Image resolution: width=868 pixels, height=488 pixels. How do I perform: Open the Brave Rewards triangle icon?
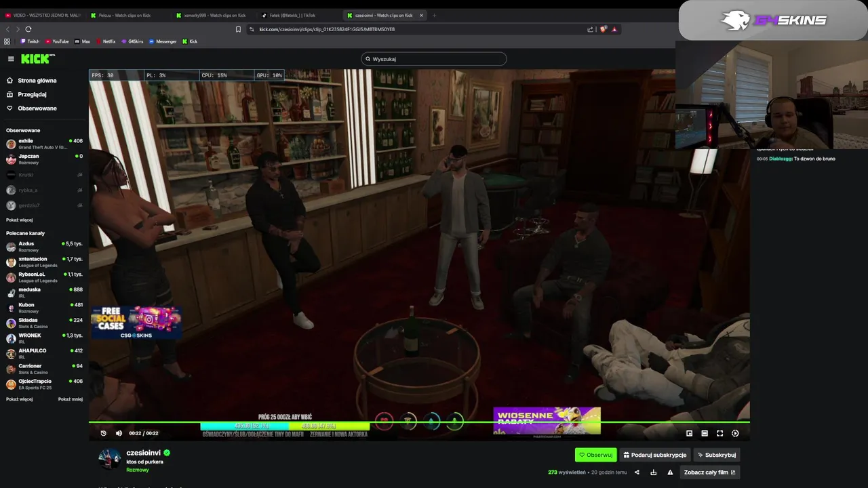614,29
